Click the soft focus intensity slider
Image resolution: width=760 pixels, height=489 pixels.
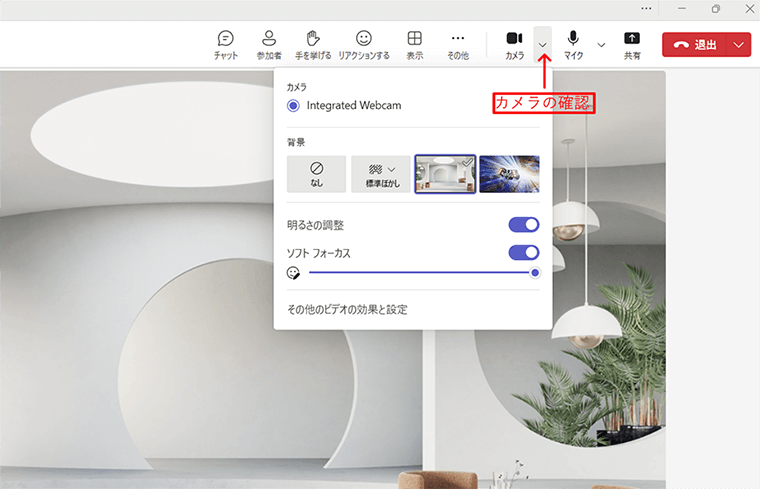420,272
